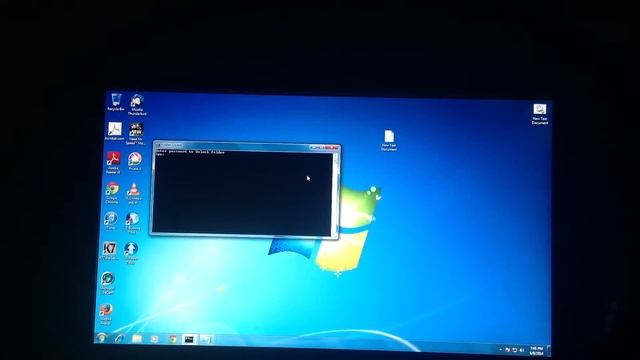
Task: Open the Windows Start menu orb
Action: point(101,337)
